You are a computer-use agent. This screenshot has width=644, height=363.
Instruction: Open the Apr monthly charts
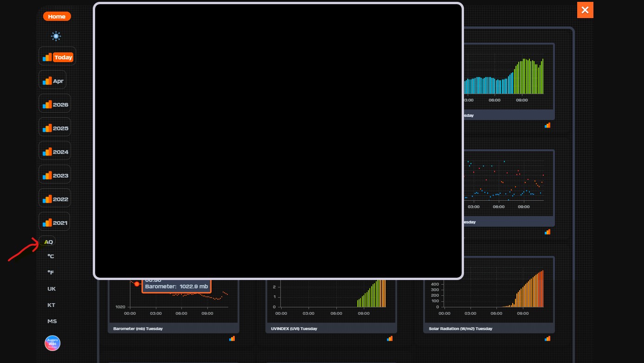click(52, 81)
